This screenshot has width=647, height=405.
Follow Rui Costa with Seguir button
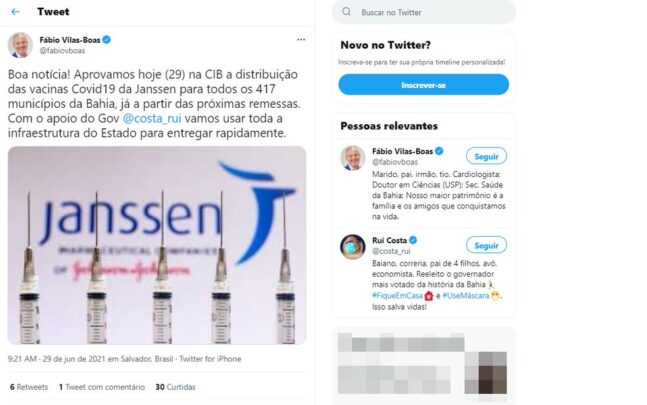(486, 245)
